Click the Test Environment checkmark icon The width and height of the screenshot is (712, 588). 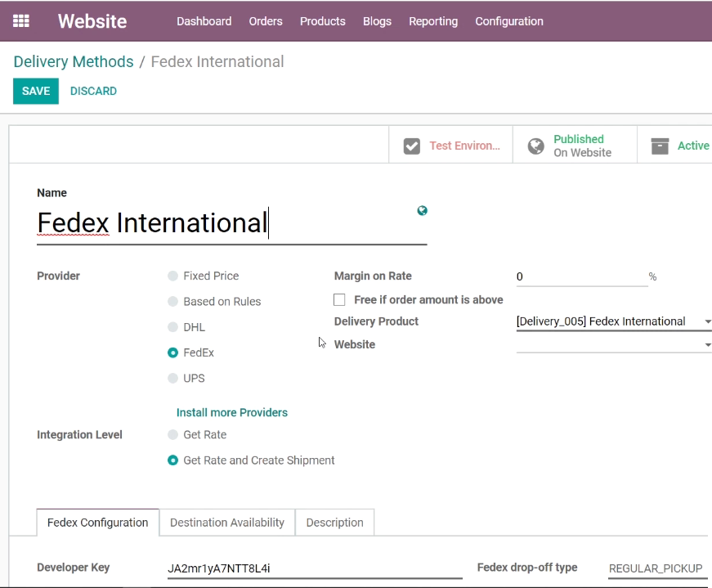coord(412,146)
